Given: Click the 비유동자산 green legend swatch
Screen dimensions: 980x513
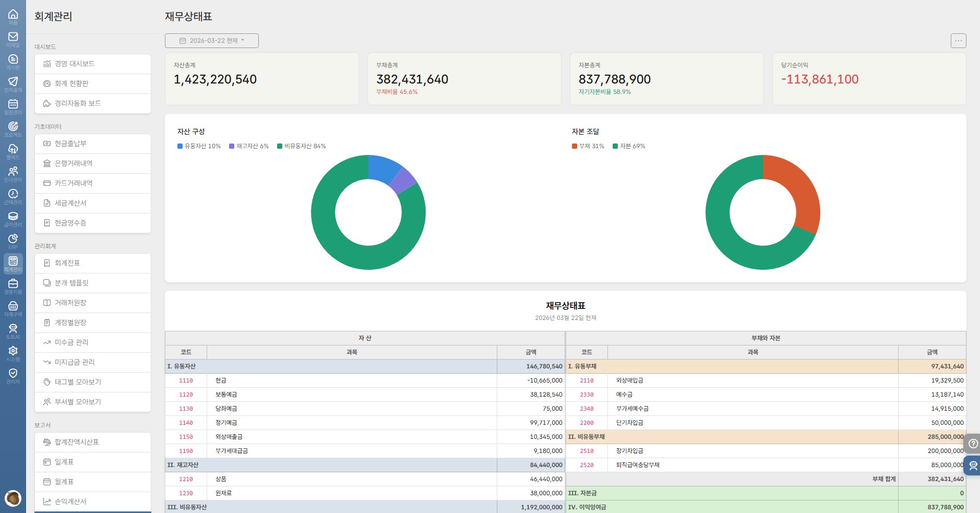Looking at the screenshot, I should tap(280, 146).
